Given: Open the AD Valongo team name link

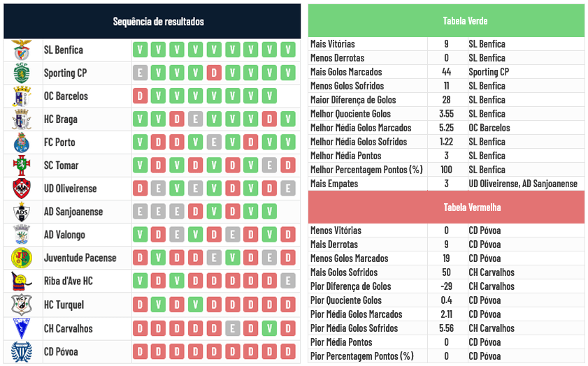Looking at the screenshot, I should (x=64, y=235).
